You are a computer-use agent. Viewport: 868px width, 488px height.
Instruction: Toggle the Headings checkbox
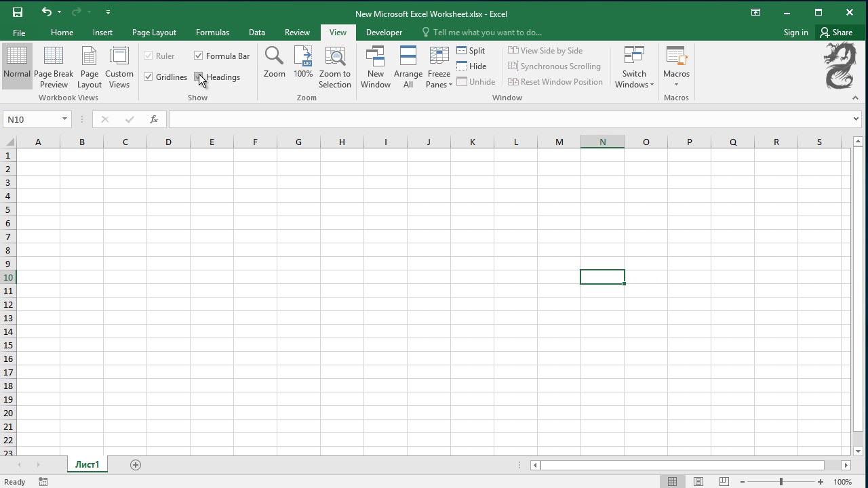tap(199, 77)
